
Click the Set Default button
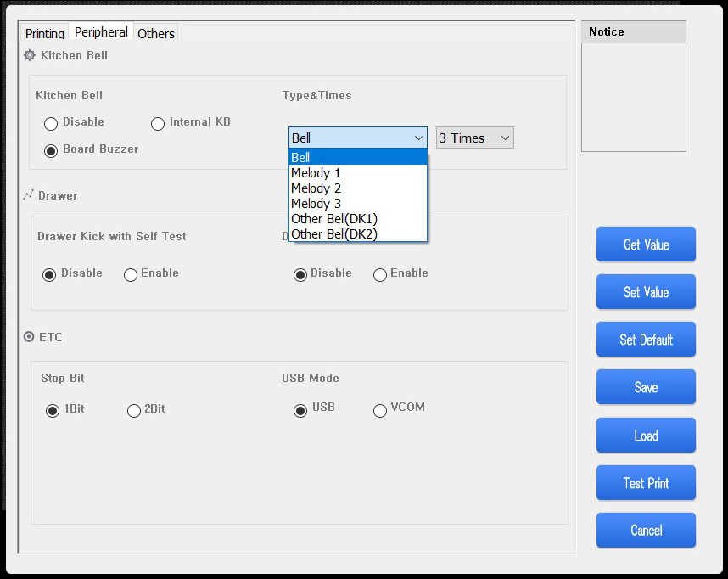646,340
